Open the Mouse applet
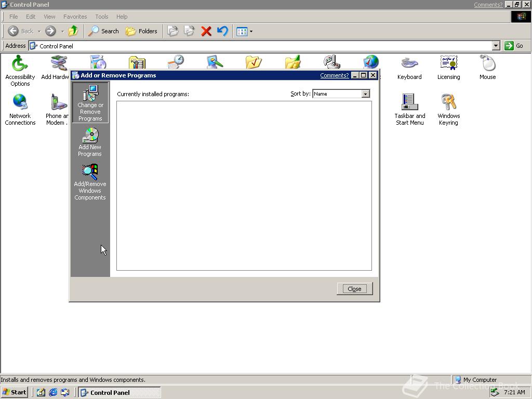Viewport: 532px width, 399px height. tap(487, 68)
